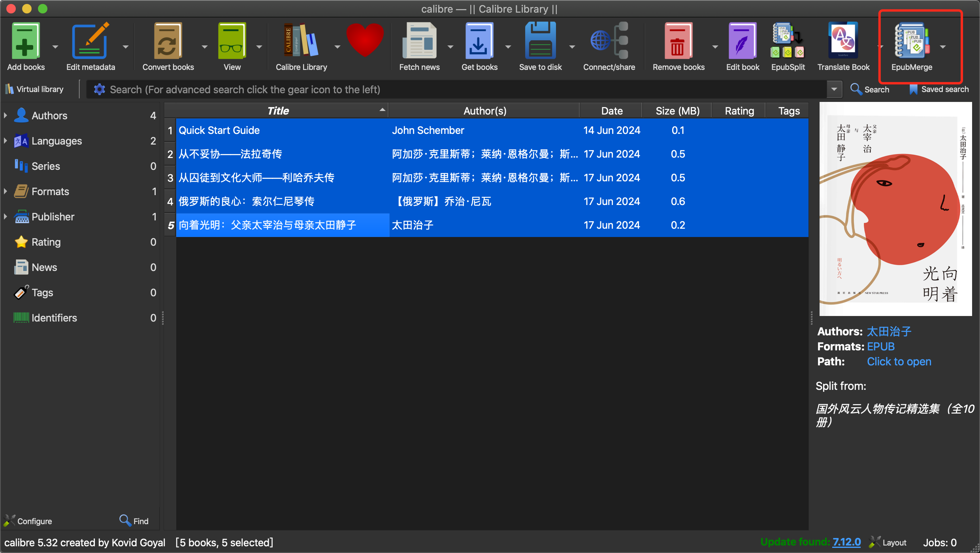Sort by the Date column header

click(611, 111)
